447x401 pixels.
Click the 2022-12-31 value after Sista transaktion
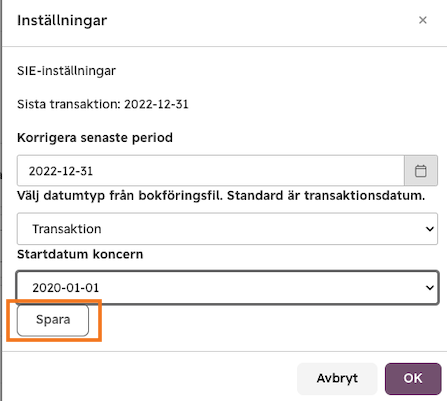point(156,104)
